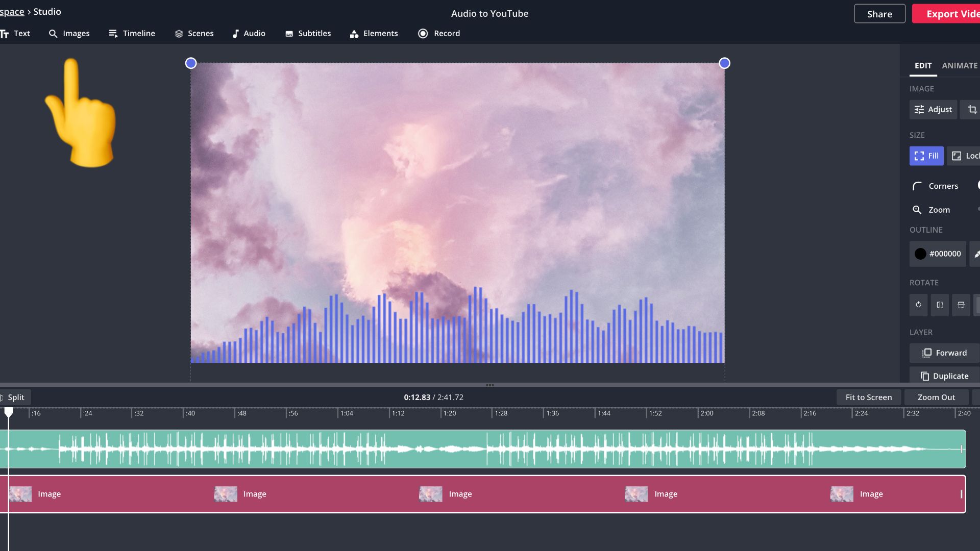The image size is (980, 551).
Task: Open the outline color eyedropper tool
Action: [976, 254]
